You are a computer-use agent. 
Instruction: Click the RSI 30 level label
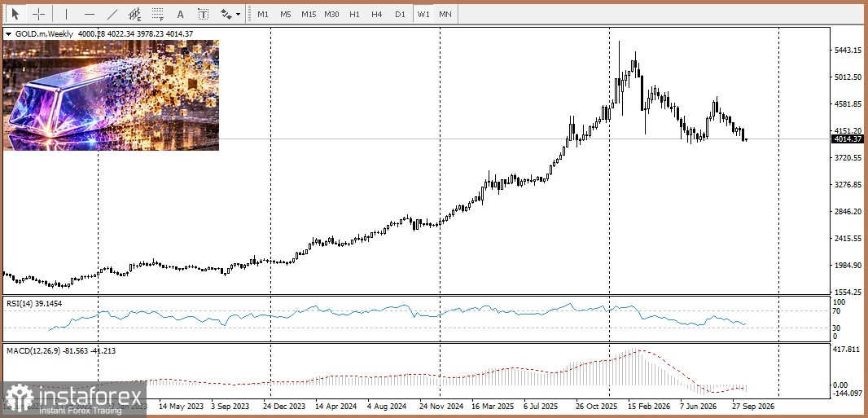(836, 328)
